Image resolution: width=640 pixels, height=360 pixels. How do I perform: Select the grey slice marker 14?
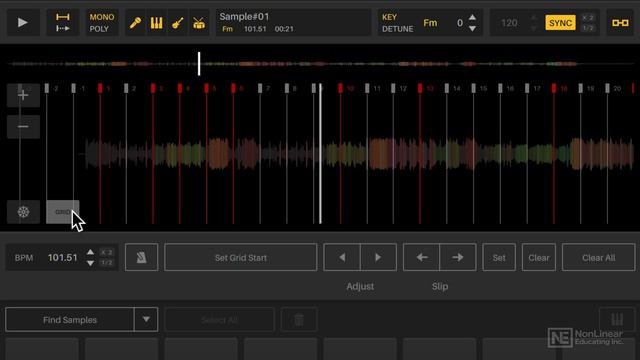point(447,88)
